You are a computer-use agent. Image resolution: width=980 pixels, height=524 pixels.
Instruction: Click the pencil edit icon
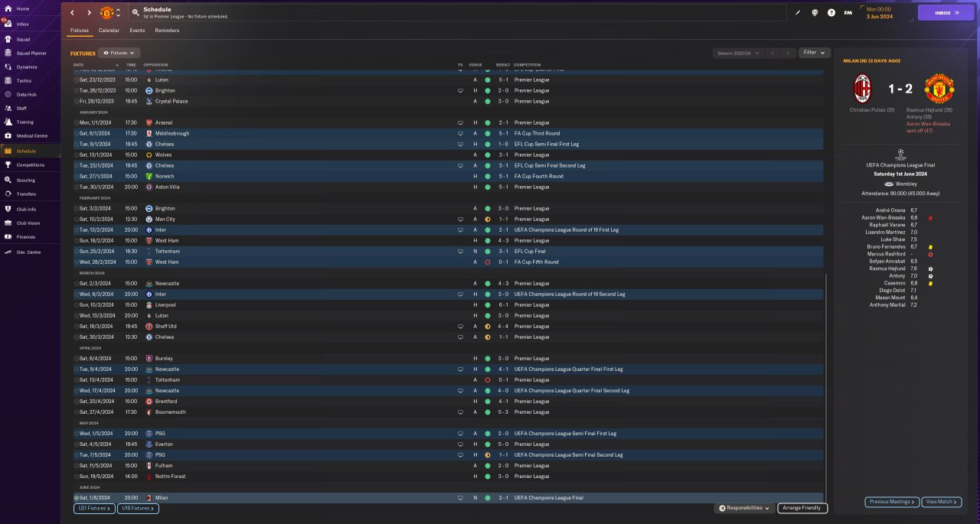798,13
